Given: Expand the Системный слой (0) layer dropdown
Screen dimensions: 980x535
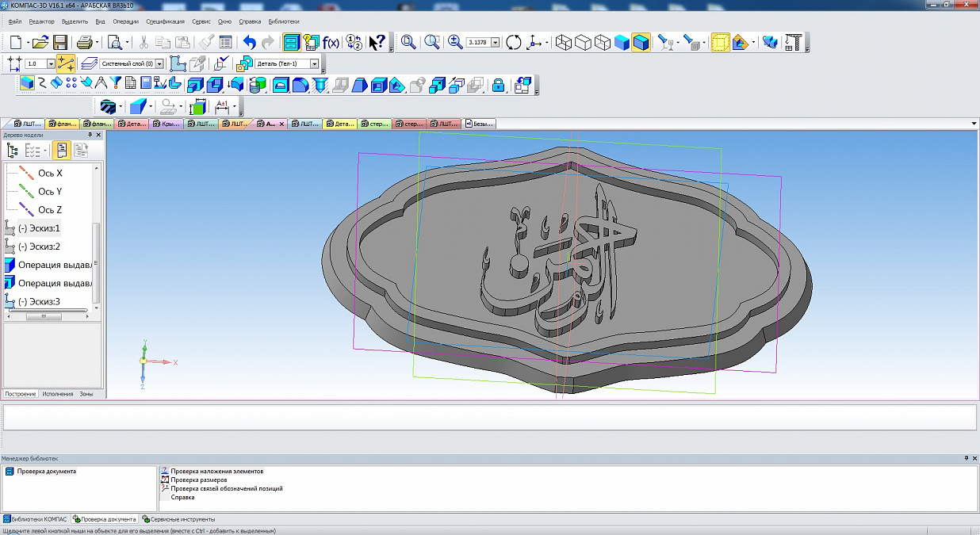Looking at the screenshot, I should [x=159, y=63].
